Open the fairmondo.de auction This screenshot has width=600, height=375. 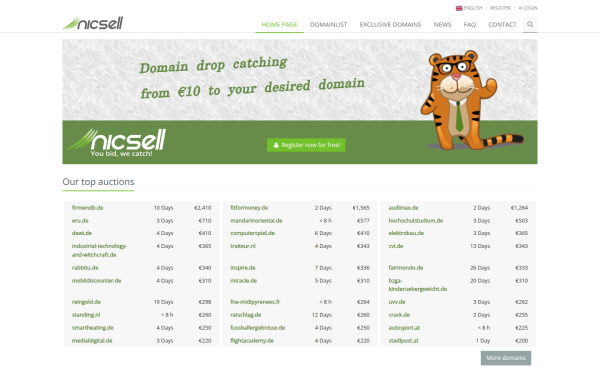(406, 268)
